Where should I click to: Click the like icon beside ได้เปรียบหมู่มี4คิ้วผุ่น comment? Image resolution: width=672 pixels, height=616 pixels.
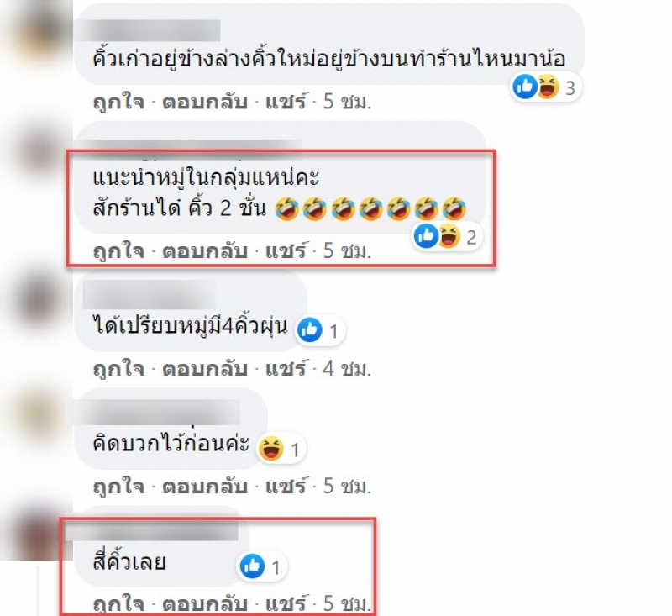(x=309, y=330)
